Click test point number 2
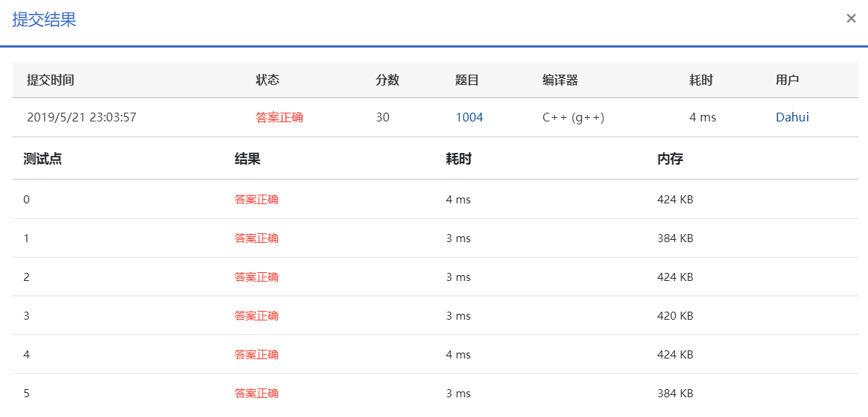This screenshot has height=417, width=868. (x=26, y=277)
